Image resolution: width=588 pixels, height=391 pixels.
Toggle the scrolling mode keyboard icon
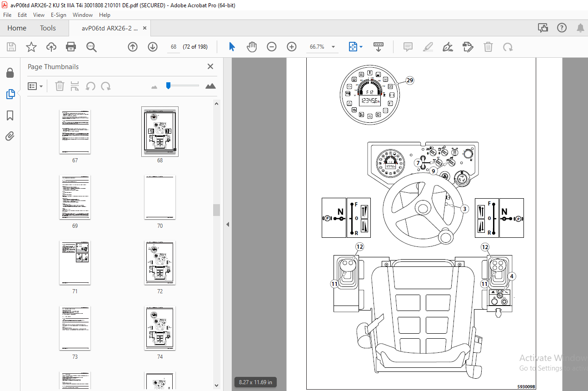click(379, 47)
